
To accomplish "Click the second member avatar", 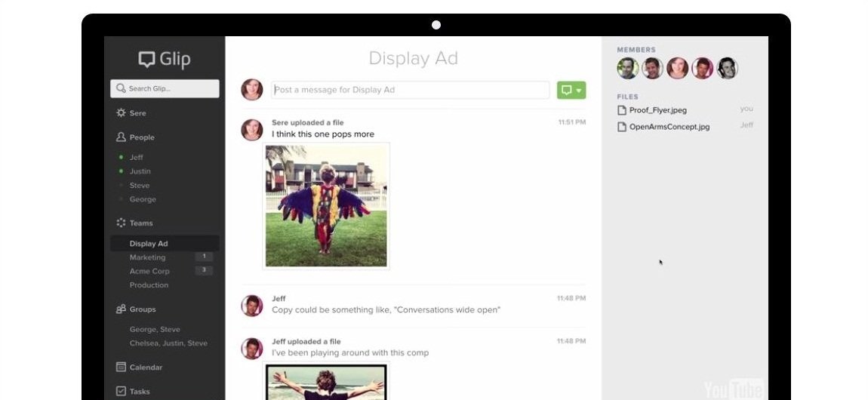I will pyautogui.click(x=653, y=69).
